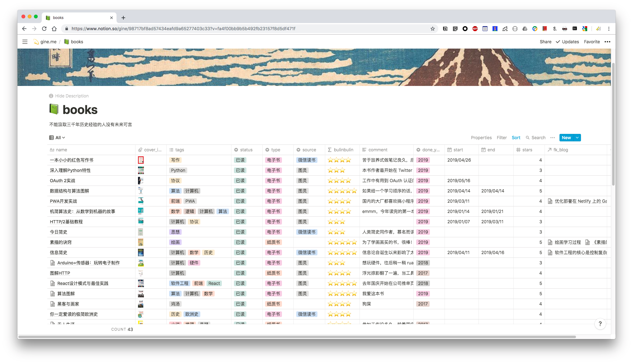Image resolution: width=633 pixels, height=364 pixels.
Task: Open the tags column header menu
Action: pyautogui.click(x=199, y=150)
